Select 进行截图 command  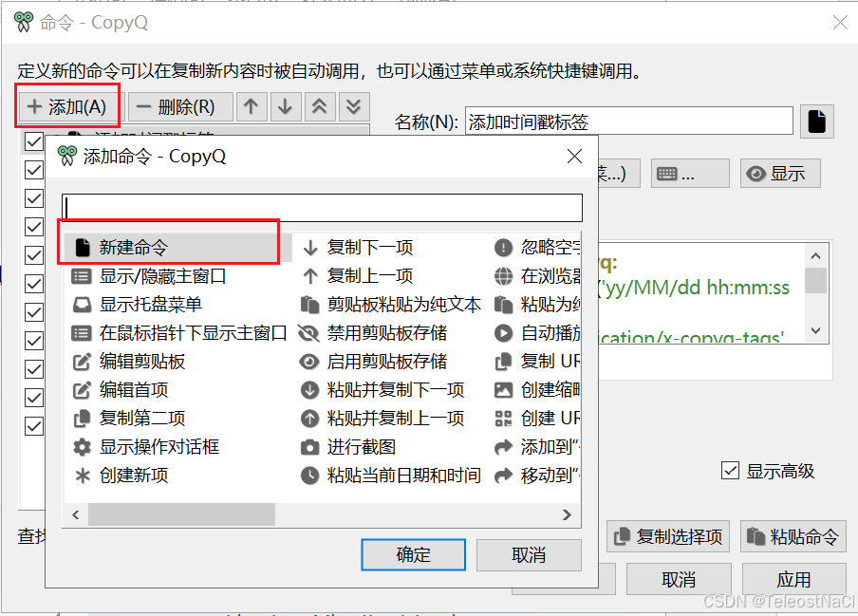(348, 446)
